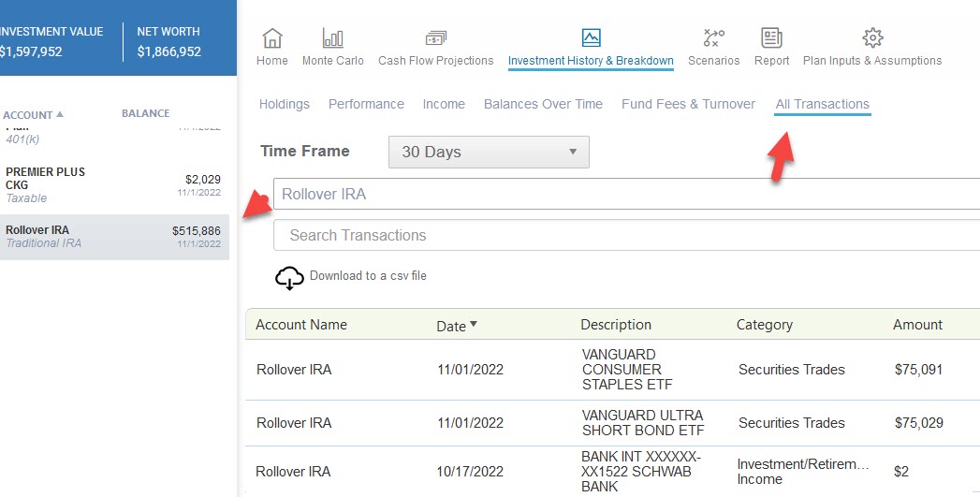Go to Cash Flow Projections label
Image resolution: width=980 pixels, height=497 pixels.
[x=435, y=61]
